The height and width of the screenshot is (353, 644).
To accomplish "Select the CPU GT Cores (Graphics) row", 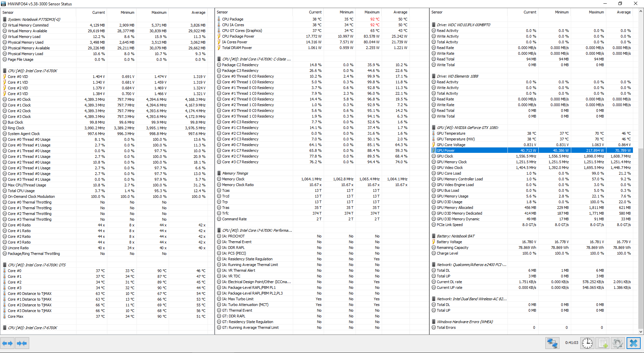I will pos(312,31).
